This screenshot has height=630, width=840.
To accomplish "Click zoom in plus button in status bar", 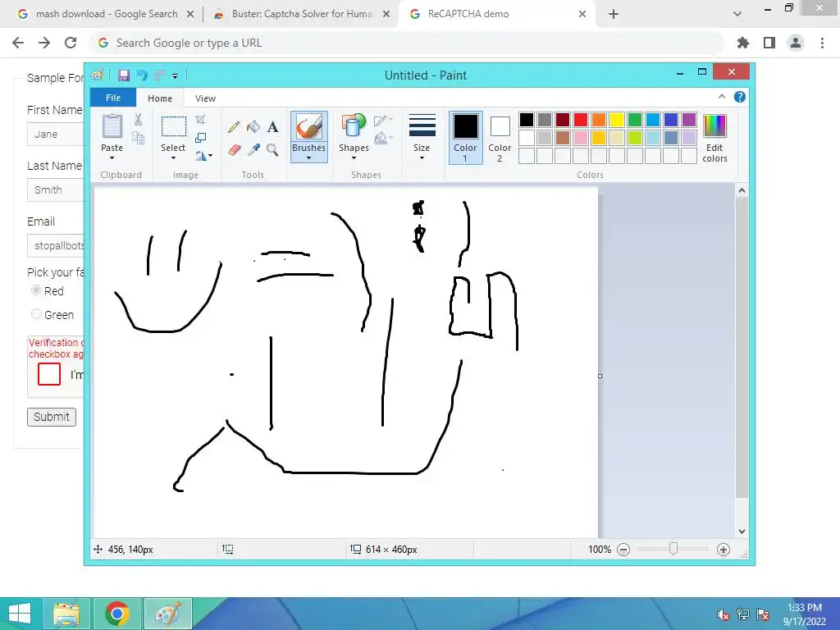I will coord(724,550).
